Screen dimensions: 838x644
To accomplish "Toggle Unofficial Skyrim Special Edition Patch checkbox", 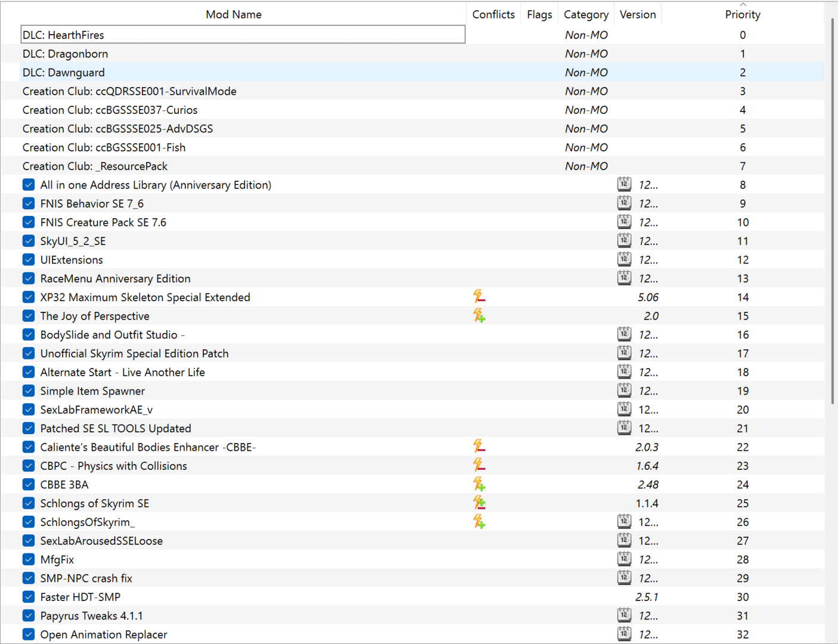I will pyautogui.click(x=29, y=353).
